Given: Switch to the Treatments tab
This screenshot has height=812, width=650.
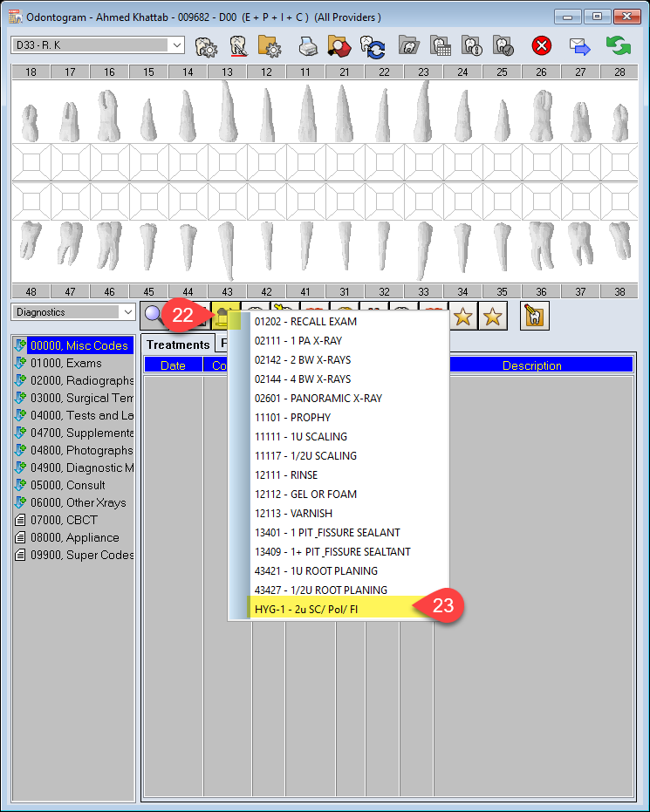Looking at the screenshot, I should click(178, 345).
